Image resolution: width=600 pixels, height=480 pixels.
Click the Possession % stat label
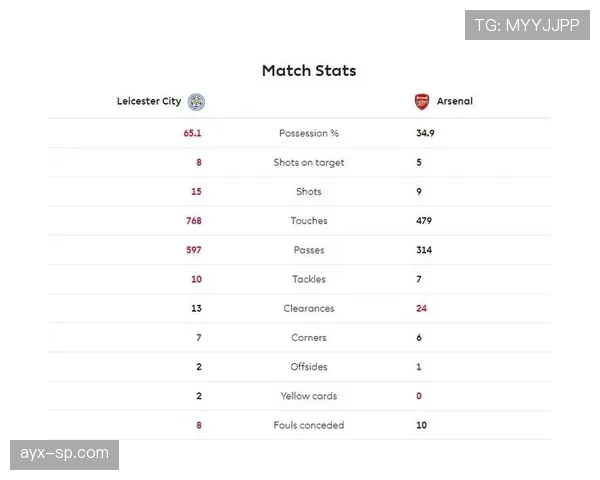(x=309, y=133)
